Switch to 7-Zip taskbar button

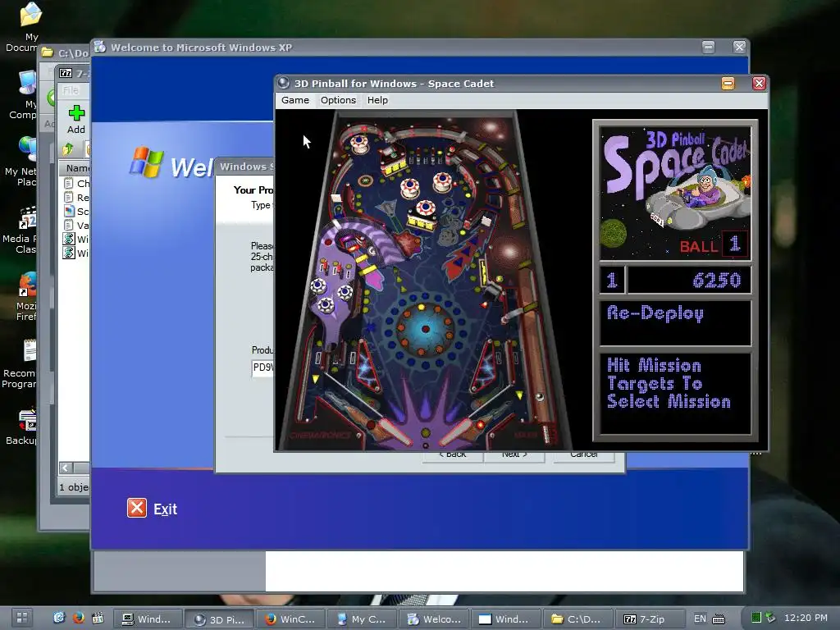[x=650, y=619]
